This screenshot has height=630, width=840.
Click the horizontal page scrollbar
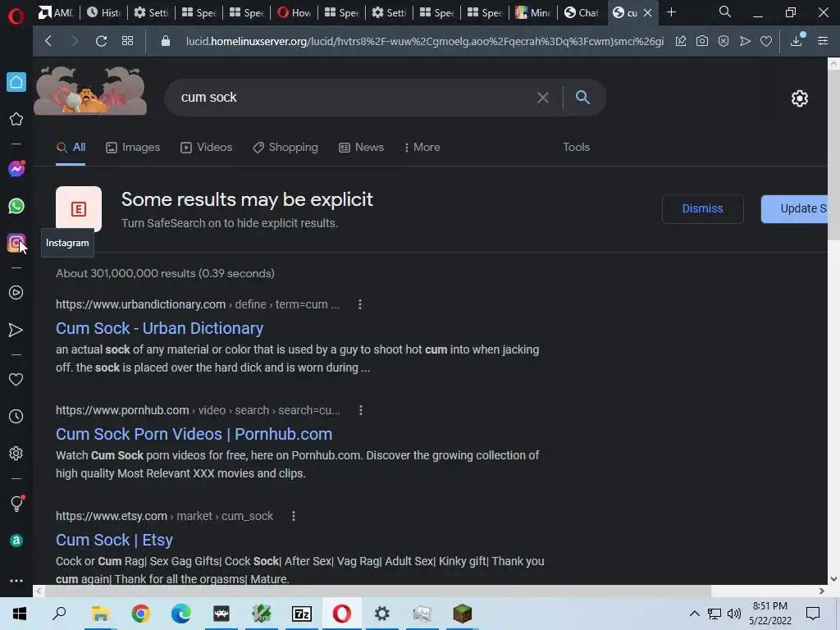pos(377,591)
